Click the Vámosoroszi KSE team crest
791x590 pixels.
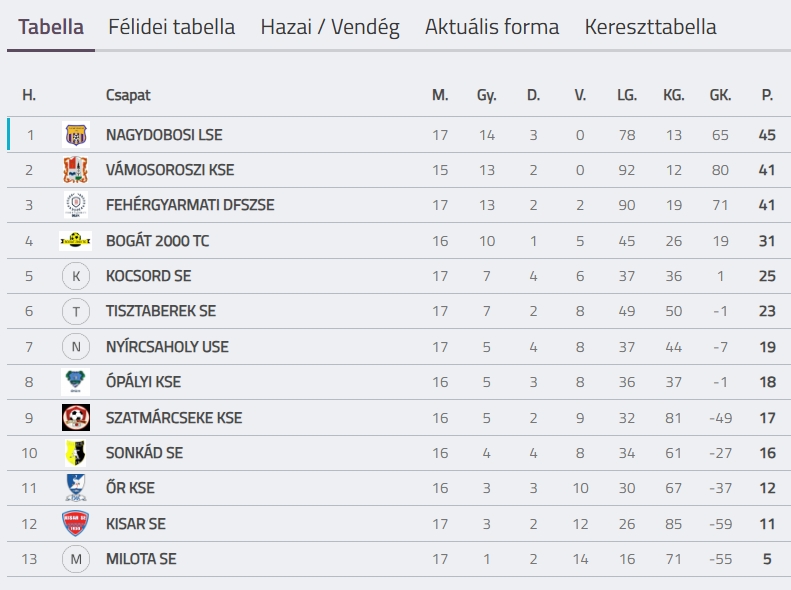coord(76,170)
